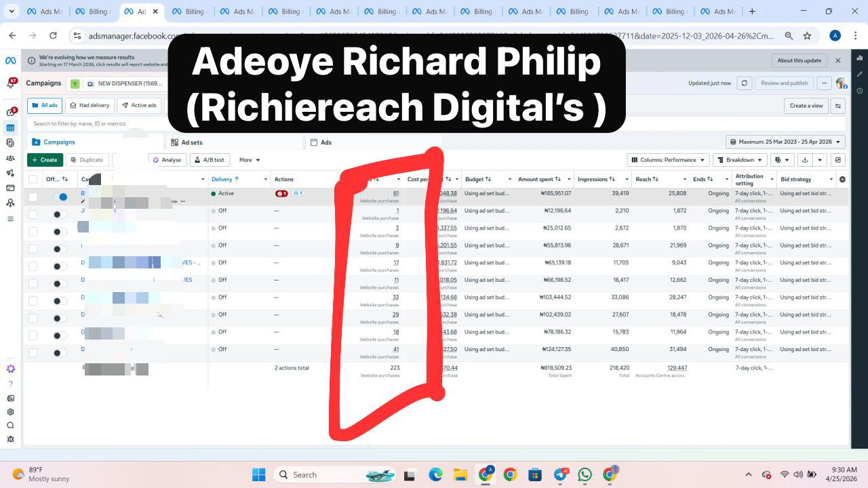The height and width of the screenshot is (488, 868).
Task: Select the Active ads filter
Action: point(139,106)
